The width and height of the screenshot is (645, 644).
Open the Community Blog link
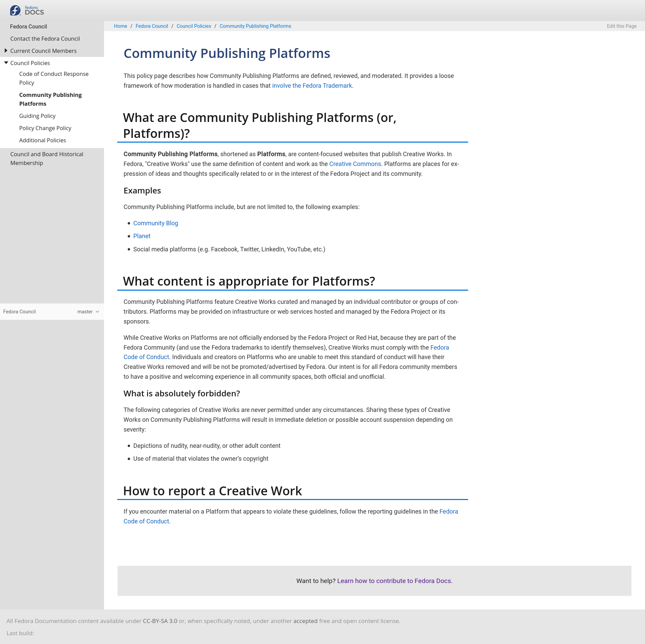[155, 223]
